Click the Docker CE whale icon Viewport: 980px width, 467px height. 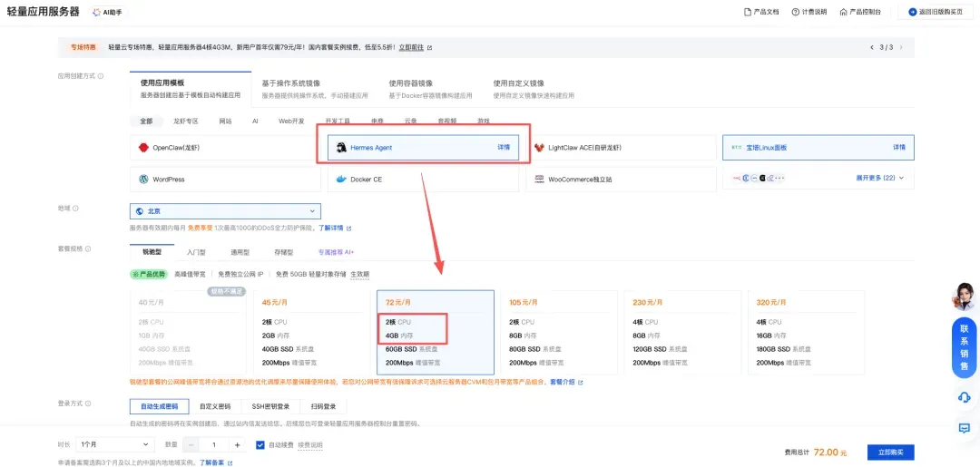[x=341, y=180]
